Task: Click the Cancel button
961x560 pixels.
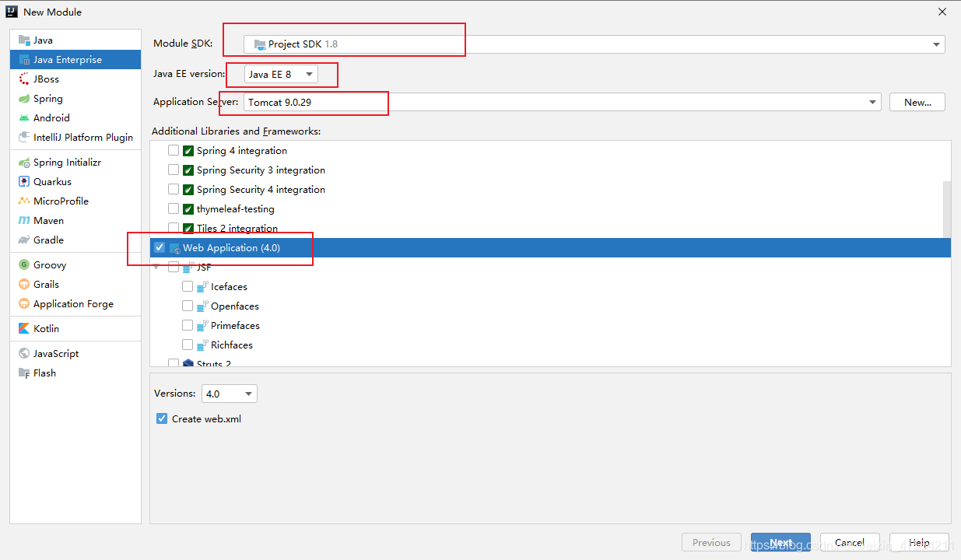Action: coord(850,542)
